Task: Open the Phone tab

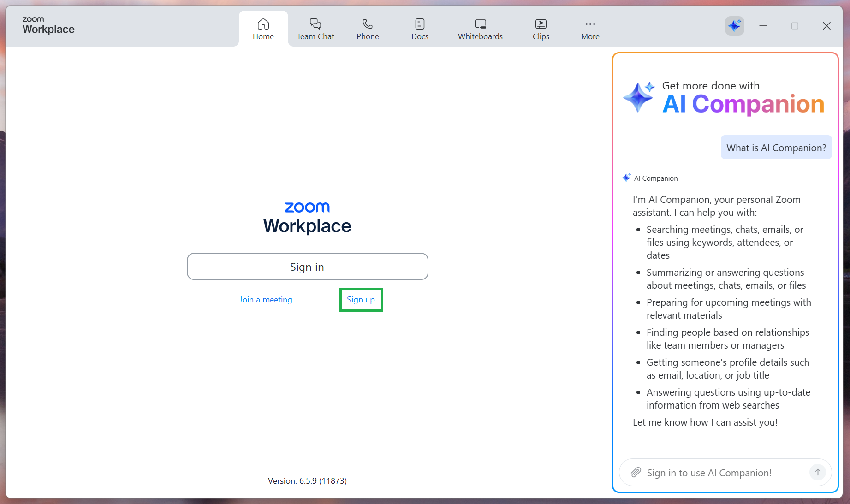Action: 368,29
